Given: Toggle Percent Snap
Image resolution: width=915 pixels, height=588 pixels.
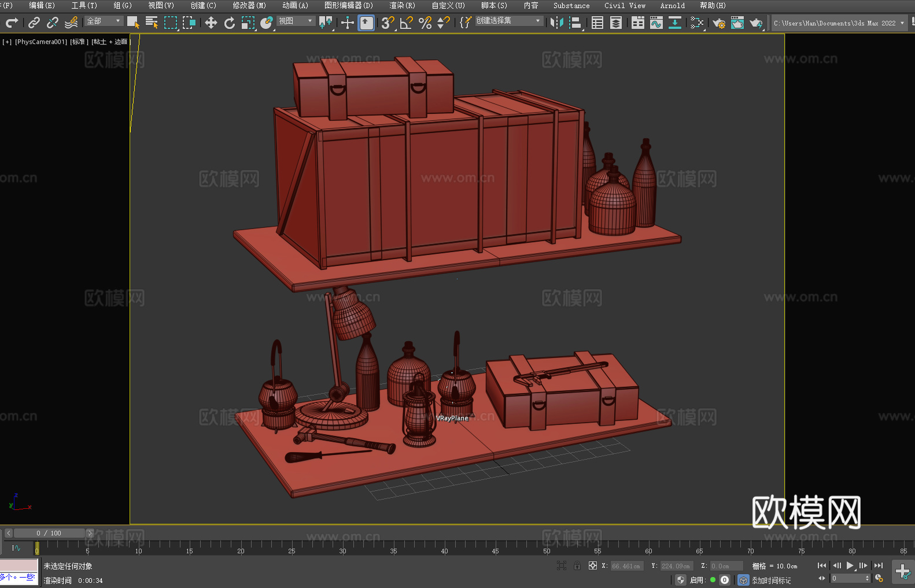Looking at the screenshot, I should (x=425, y=23).
